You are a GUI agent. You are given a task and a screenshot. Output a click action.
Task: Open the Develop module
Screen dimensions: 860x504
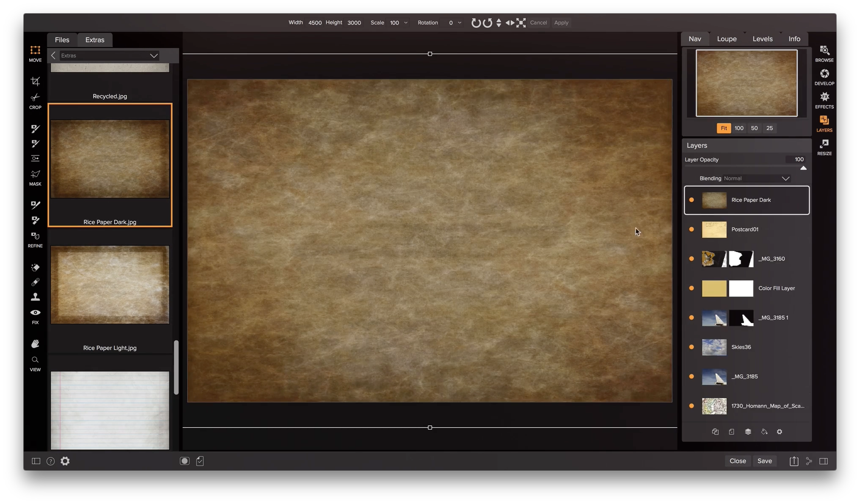tap(824, 77)
